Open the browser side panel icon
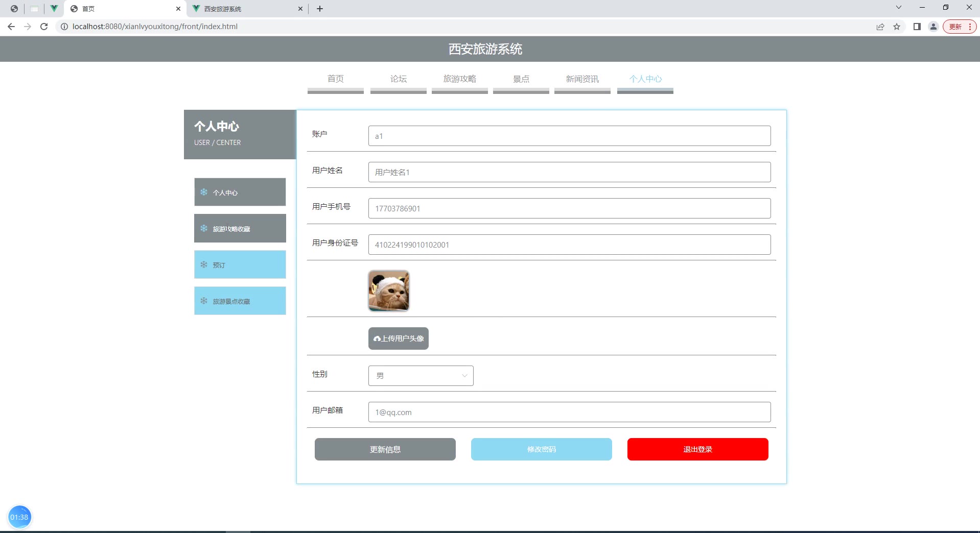Viewport: 980px width, 533px height. tap(917, 27)
